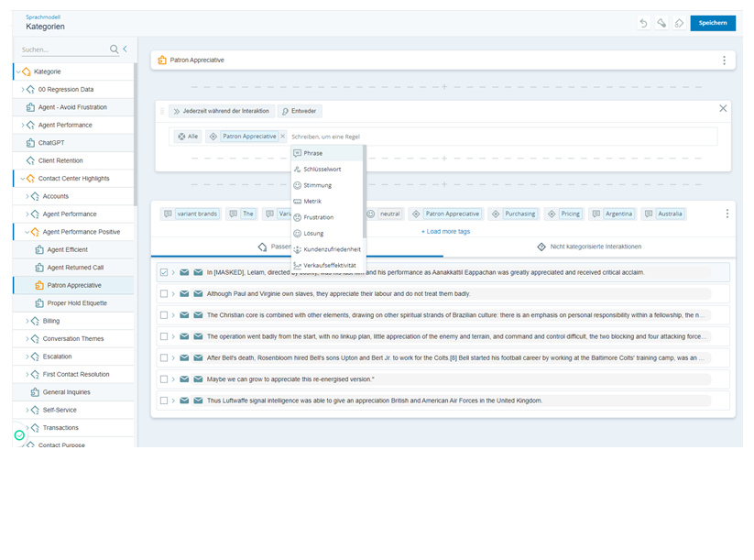
Task: Click the highlighter icon beside undo
Action: pyautogui.click(x=661, y=23)
